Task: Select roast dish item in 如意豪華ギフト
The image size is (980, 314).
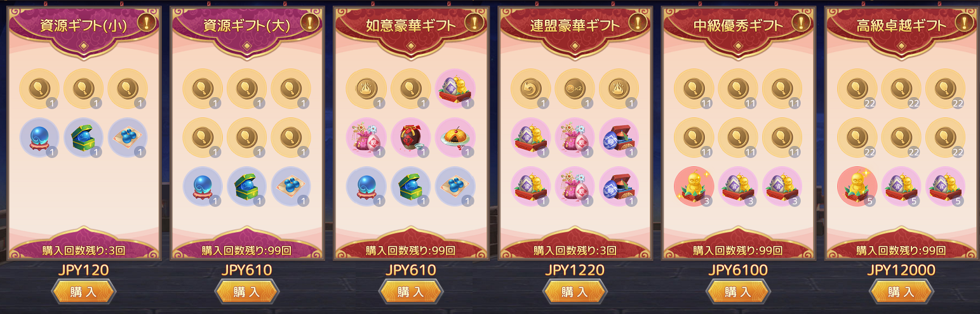Action: (455, 138)
